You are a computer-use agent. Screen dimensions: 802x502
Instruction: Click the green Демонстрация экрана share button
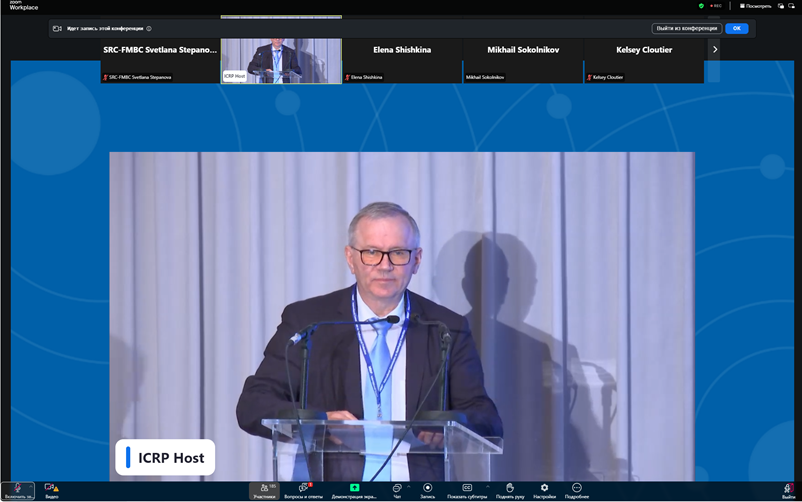[354, 489]
